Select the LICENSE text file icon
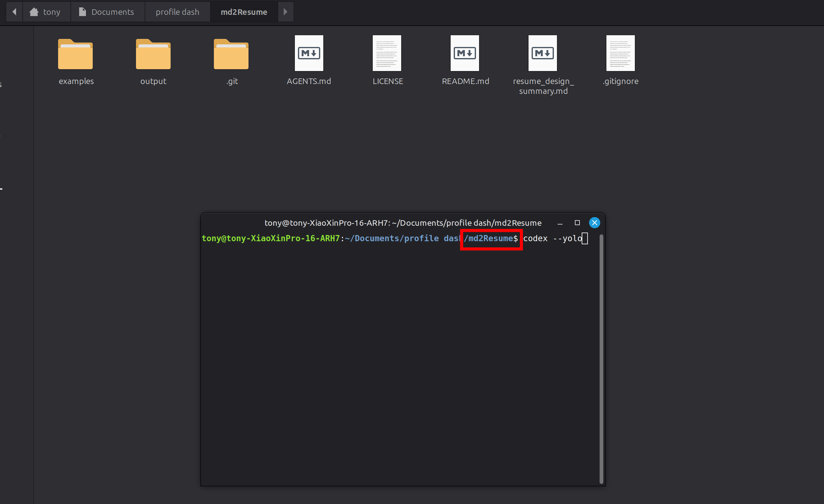 tap(387, 53)
